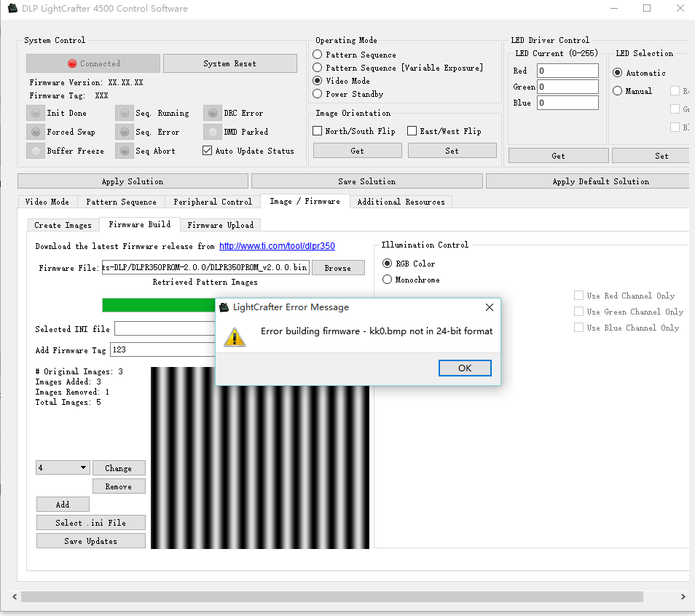695x616 pixels.
Task: Select Pattern Sequence [Variable Exposure] mode
Action: click(318, 68)
